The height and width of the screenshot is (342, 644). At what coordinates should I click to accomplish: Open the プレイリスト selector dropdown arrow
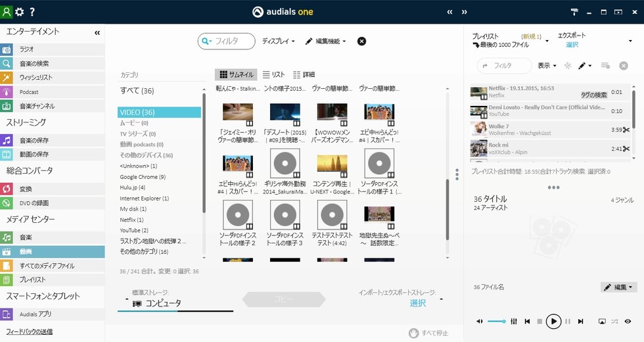point(547,41)
